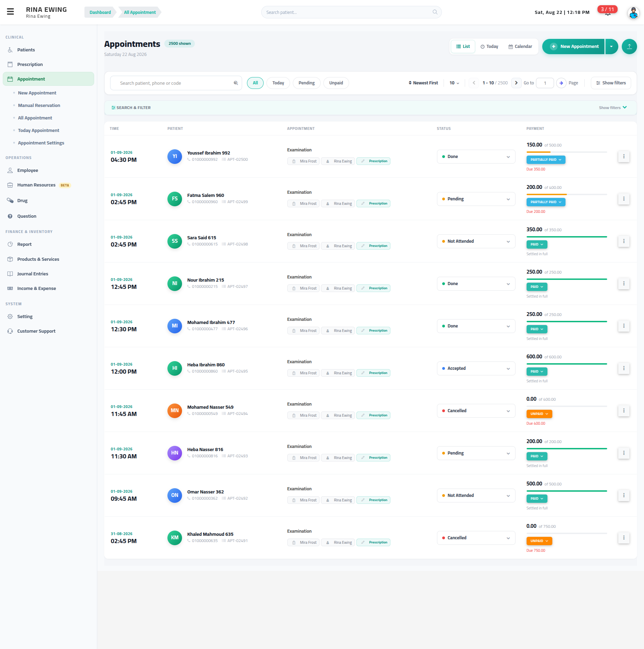Open Appointment Settings sidebar link
644x649 pixels.
tap(41, 143)
